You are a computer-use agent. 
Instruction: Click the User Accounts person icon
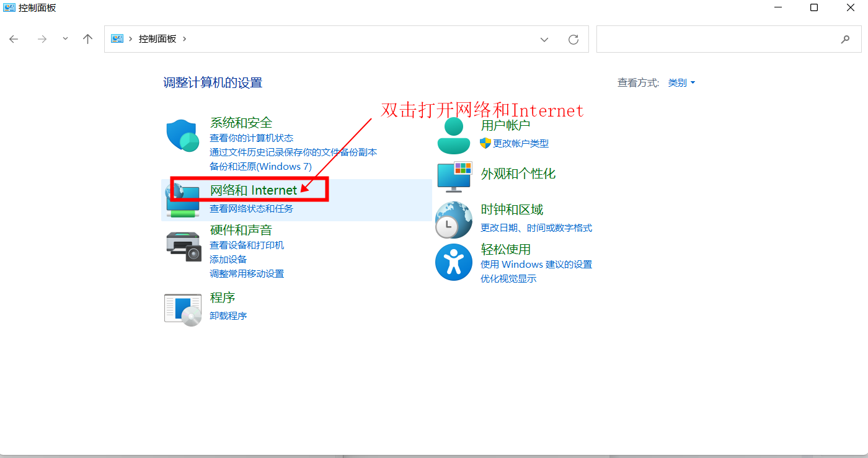click(454, 136)
